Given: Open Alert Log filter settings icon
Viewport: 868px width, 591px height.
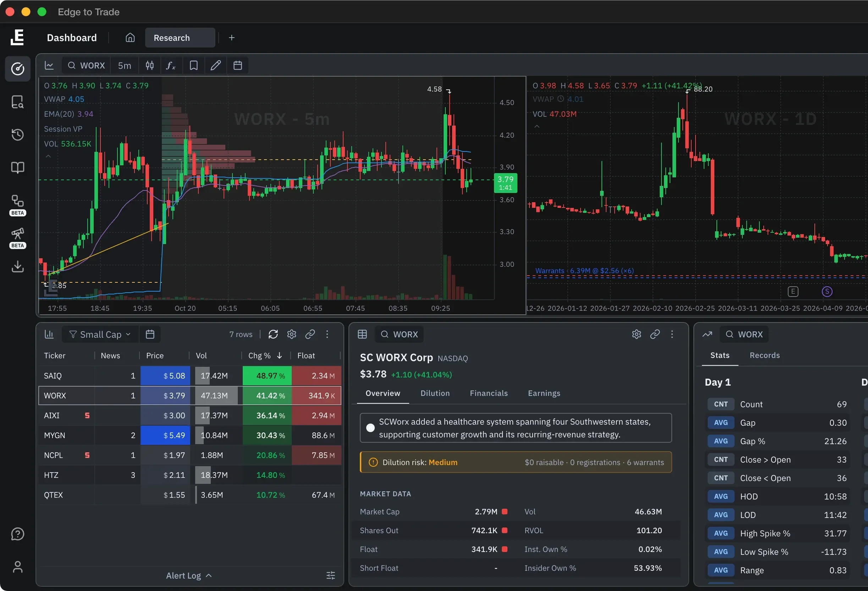Looking at the screenshot, I should (330, 575).
